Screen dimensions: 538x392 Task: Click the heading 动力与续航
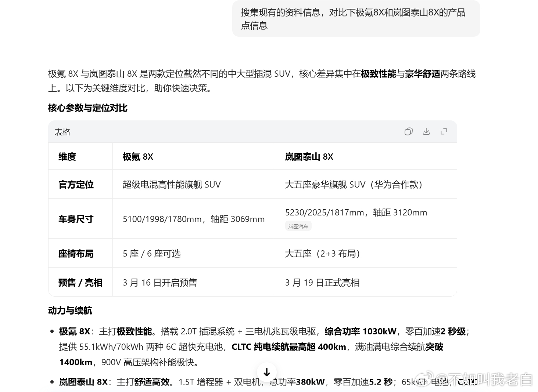click(70, 311)
